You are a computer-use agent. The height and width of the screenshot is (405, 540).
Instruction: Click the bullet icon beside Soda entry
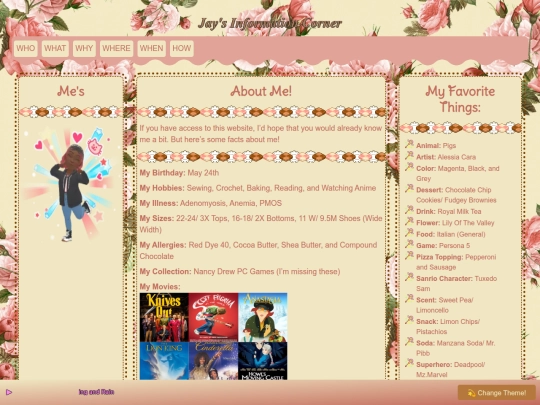click(x=409, y=342)
